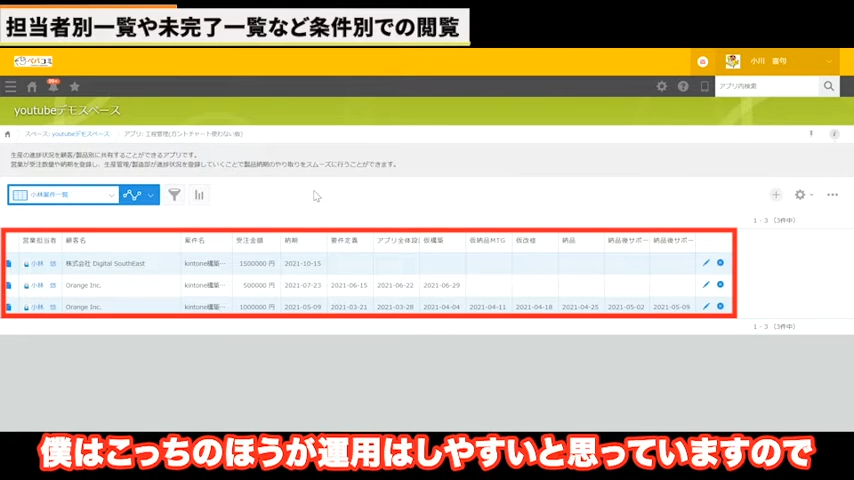
Task: Click the 仮納品MTG column header
Action: pos(487,240)
